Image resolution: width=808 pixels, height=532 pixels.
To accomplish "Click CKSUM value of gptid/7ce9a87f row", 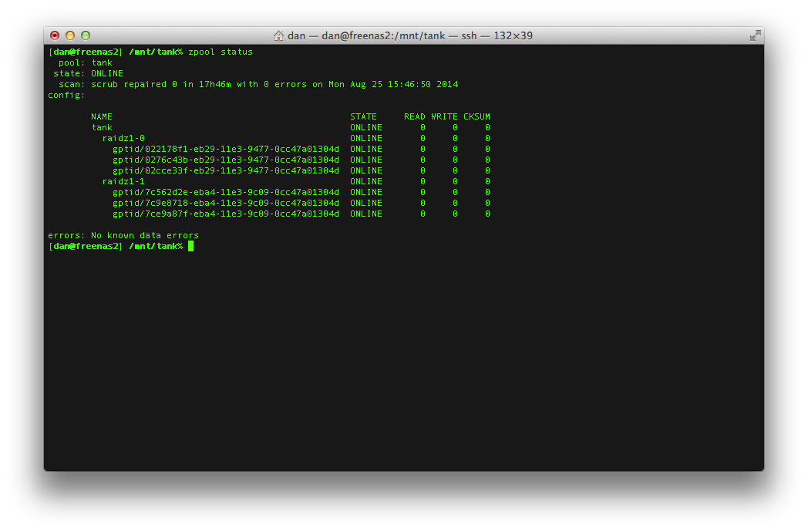I will click(x=487, y=214).
